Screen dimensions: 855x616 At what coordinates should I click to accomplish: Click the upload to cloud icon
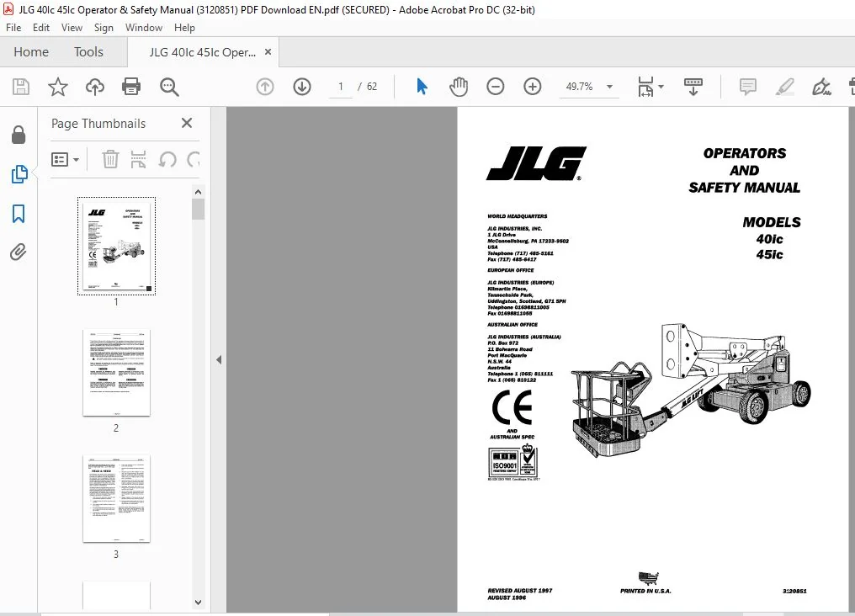95,87
